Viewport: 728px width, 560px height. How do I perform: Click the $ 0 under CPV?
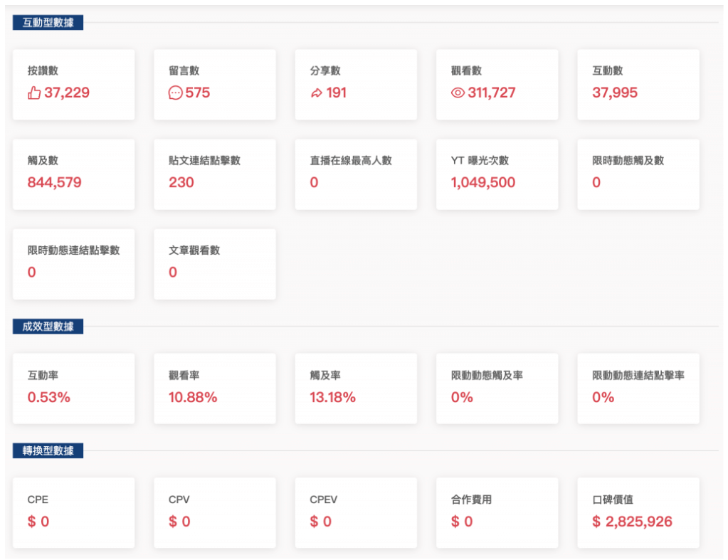[179, 522]
